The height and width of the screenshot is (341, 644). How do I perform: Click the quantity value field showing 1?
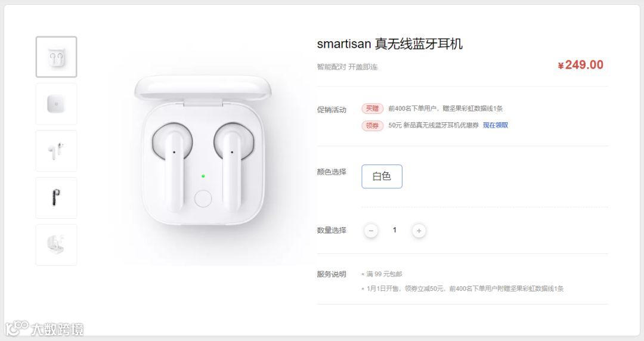[x=395, y=230]
